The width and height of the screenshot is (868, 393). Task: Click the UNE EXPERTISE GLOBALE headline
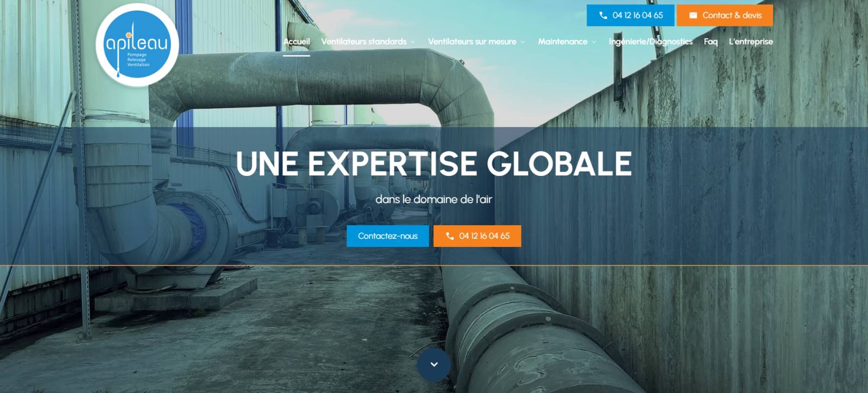pos(433,163)
